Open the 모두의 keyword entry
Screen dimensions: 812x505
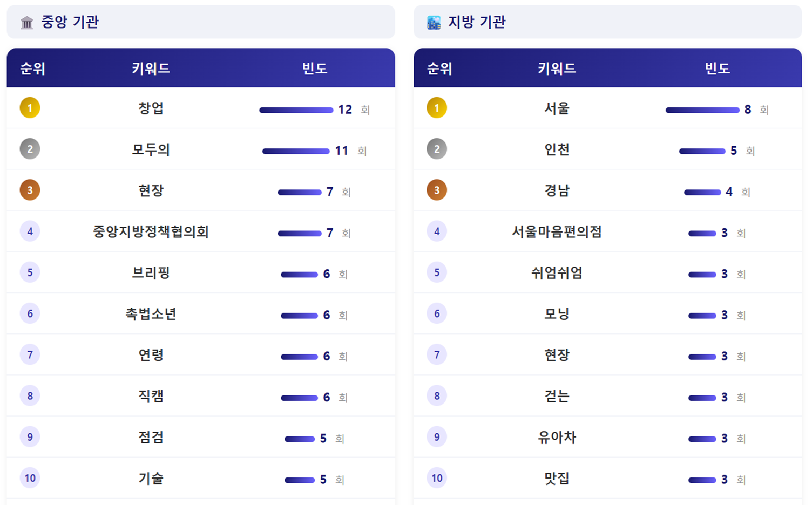(x=151, y=149)
